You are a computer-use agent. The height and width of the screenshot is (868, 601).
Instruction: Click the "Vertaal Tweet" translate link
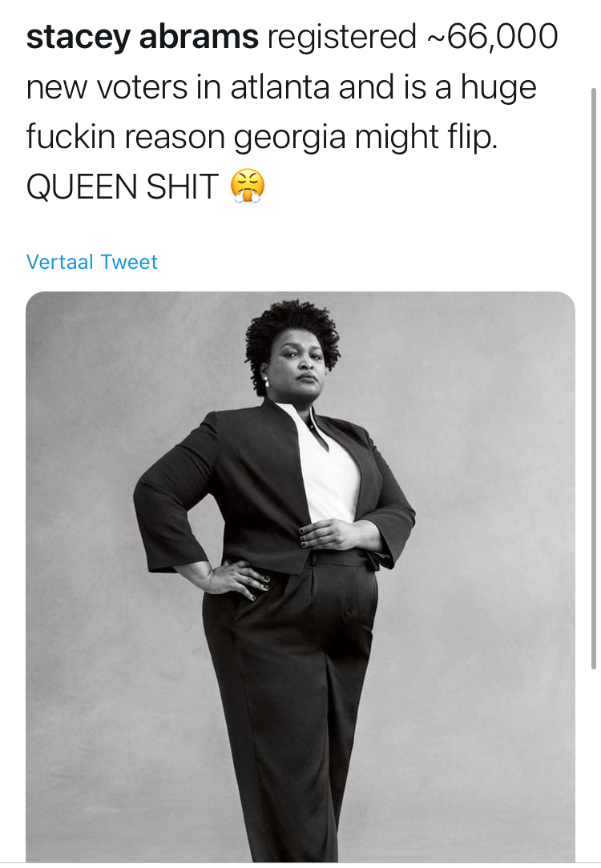coord(92,262)
